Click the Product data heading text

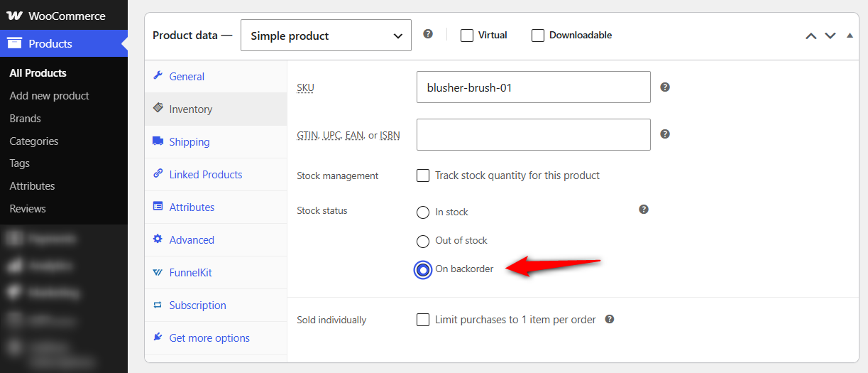tap(192, 35)
